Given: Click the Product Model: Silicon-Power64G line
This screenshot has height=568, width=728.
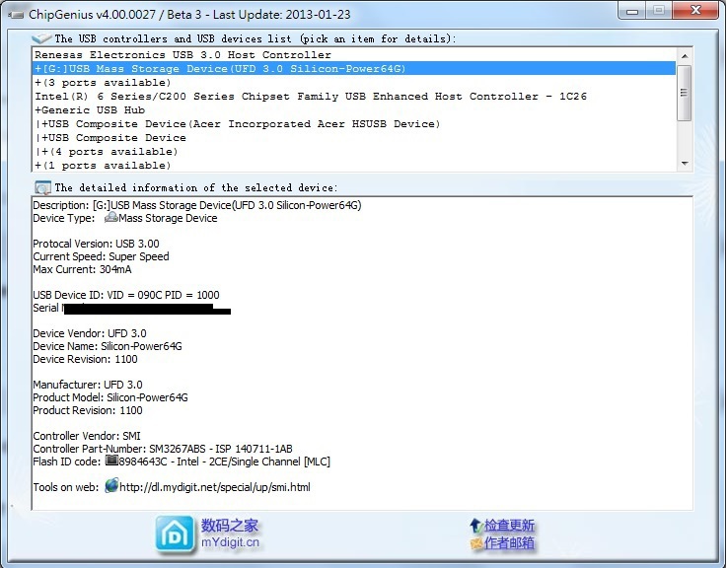Looking at the screenshot, I should coord(110,397).
